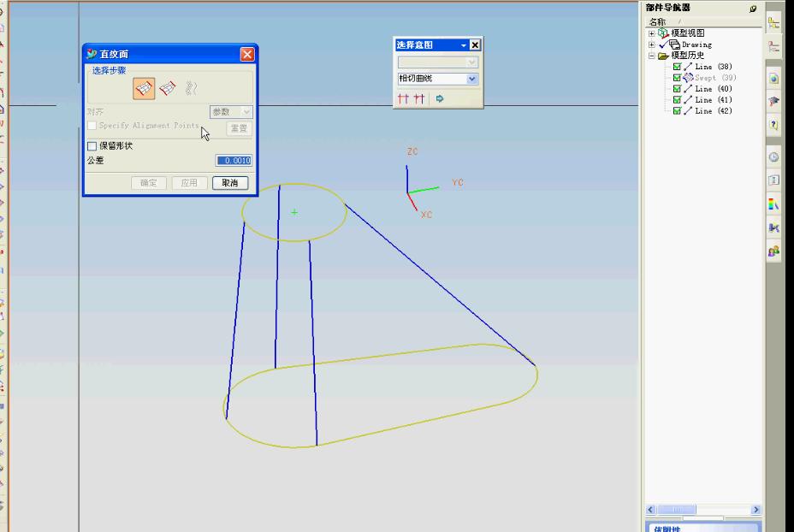The width and height of the screenshot is (794, 532).
Task: Toggle the Swept (39) checkbox
Action: (x=677, y=78)
